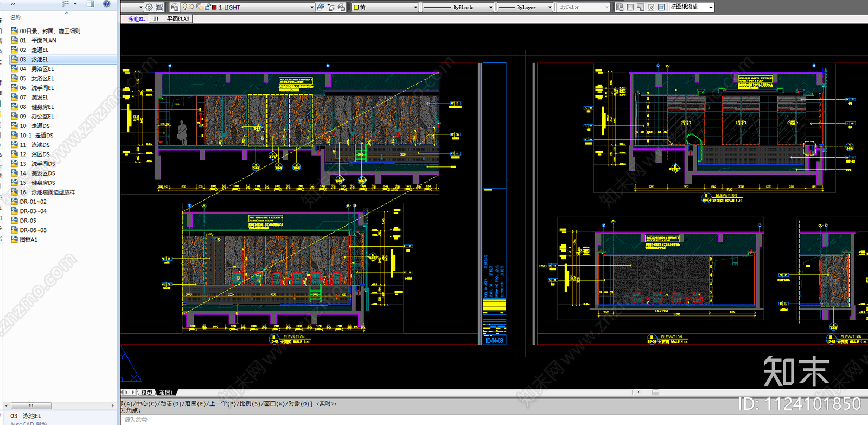Click the Layer Properties Manager icon
Viewport: 868px width, 425px height.
[x=175, y=7]
